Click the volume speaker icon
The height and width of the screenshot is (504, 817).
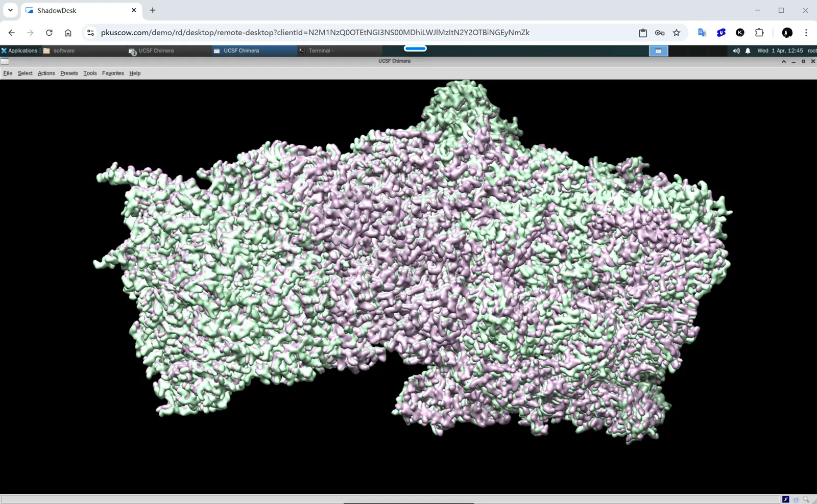[736, 51]
